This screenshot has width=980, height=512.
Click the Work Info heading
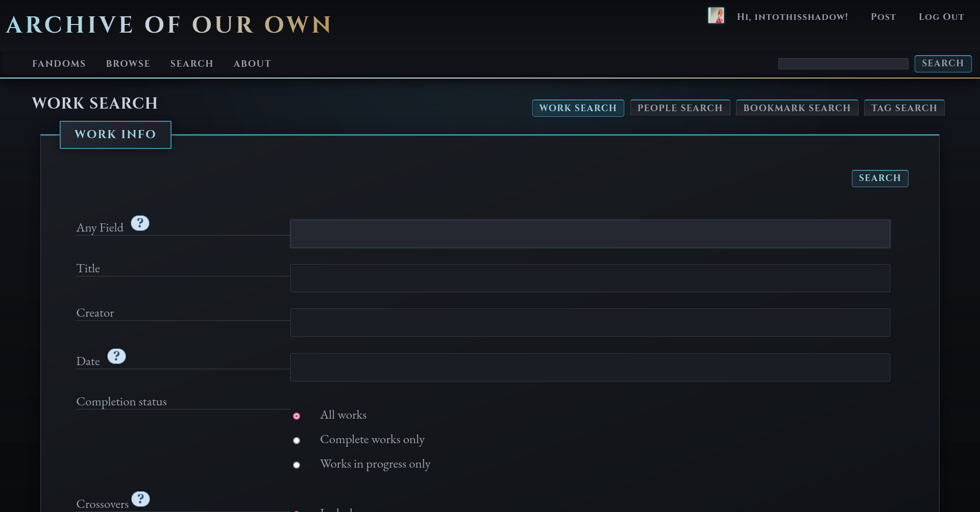pyautogui.click(x=115, y=135)
